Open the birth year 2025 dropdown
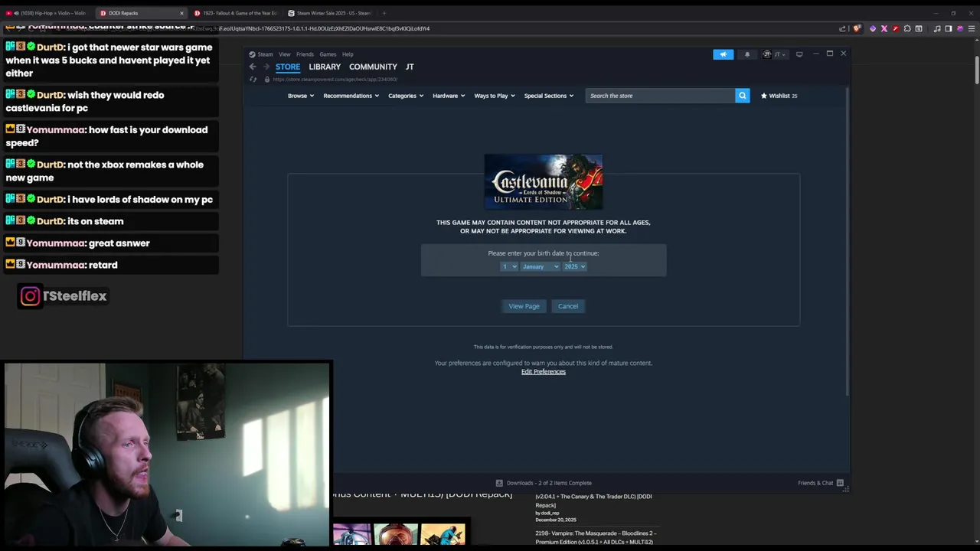 [575, 266]
